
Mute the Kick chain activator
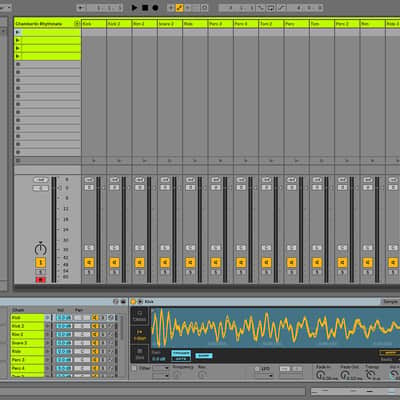[95, 318]
